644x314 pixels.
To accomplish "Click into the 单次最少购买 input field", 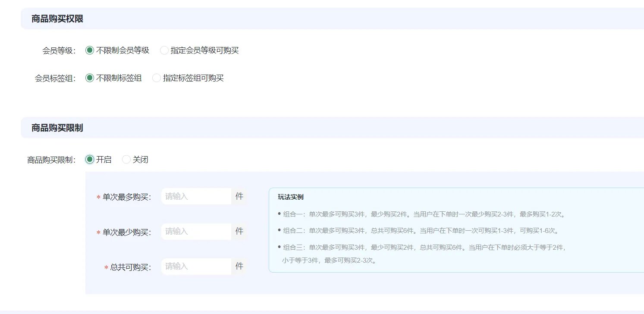I will (196, 232).
